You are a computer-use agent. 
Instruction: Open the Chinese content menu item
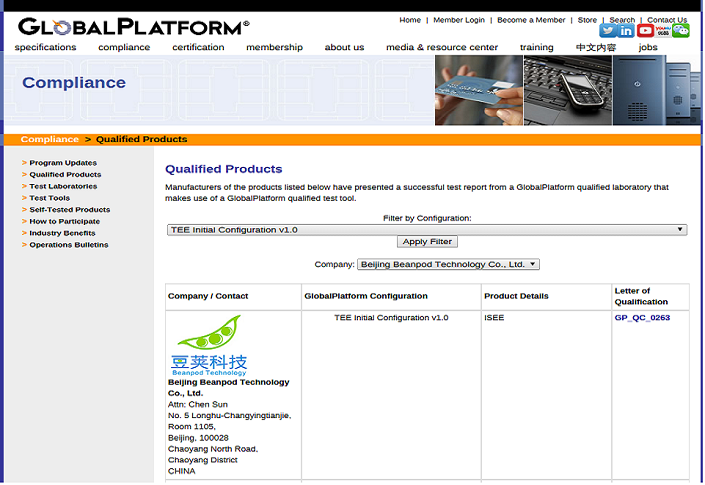(596, 47)
